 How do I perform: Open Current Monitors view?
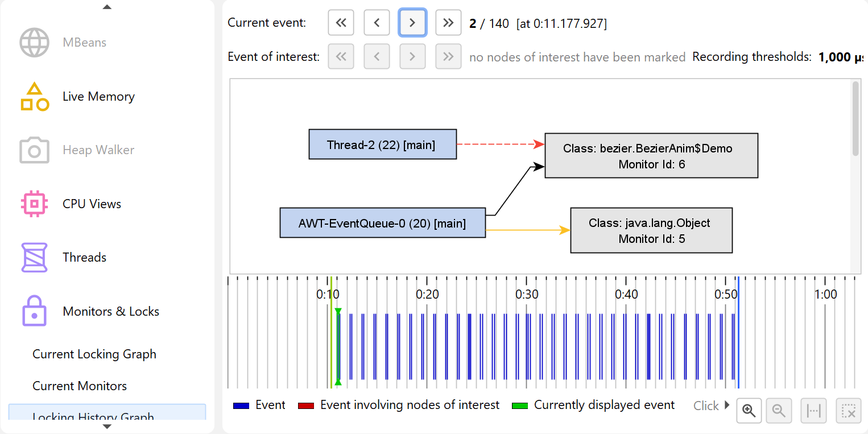80,386
